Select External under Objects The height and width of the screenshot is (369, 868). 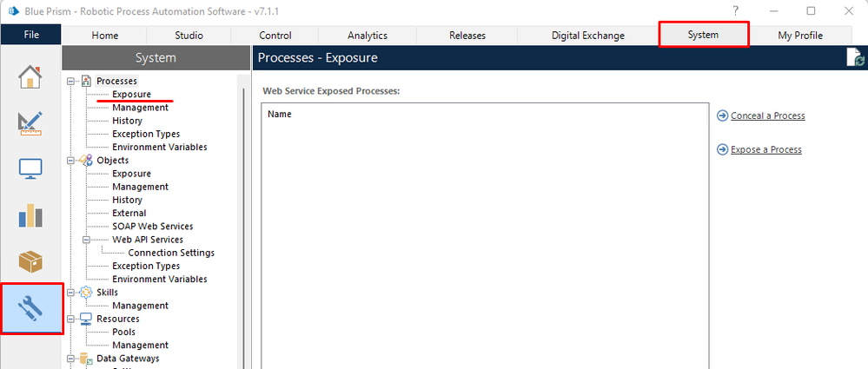tap(129, 213)
